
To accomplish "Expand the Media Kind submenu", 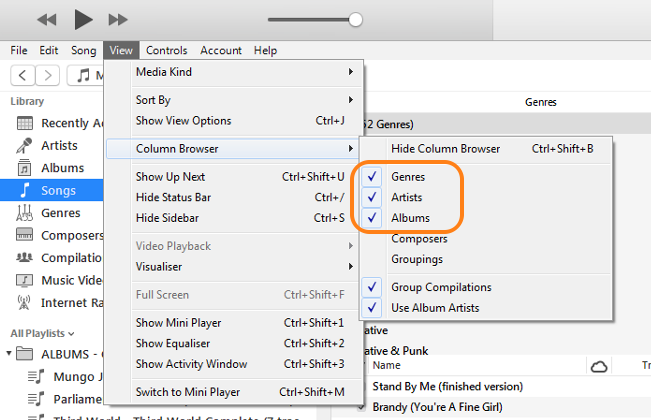I will (x=234, y=72).
